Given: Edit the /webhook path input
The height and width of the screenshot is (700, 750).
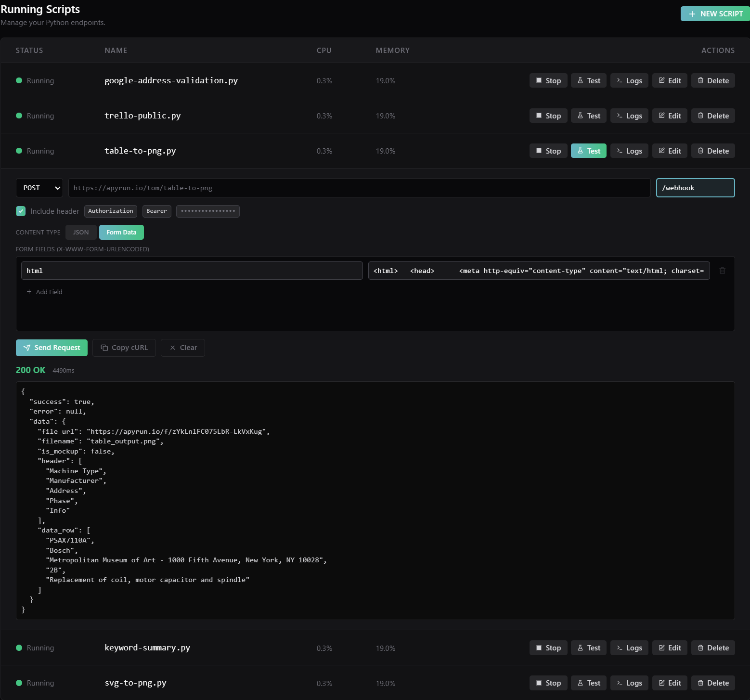Looking at the screenshot, I should pos(695,188).
